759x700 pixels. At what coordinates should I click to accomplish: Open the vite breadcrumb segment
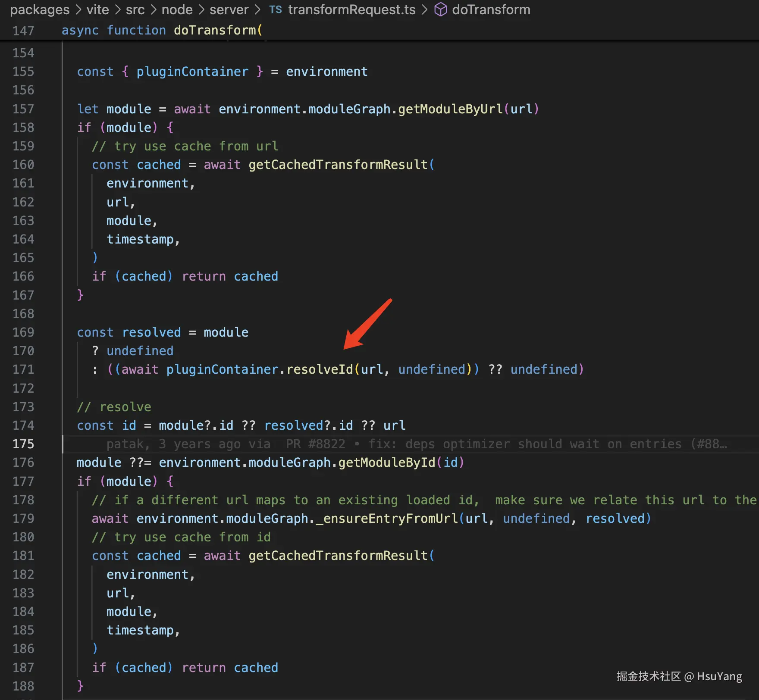pos(97,9)
